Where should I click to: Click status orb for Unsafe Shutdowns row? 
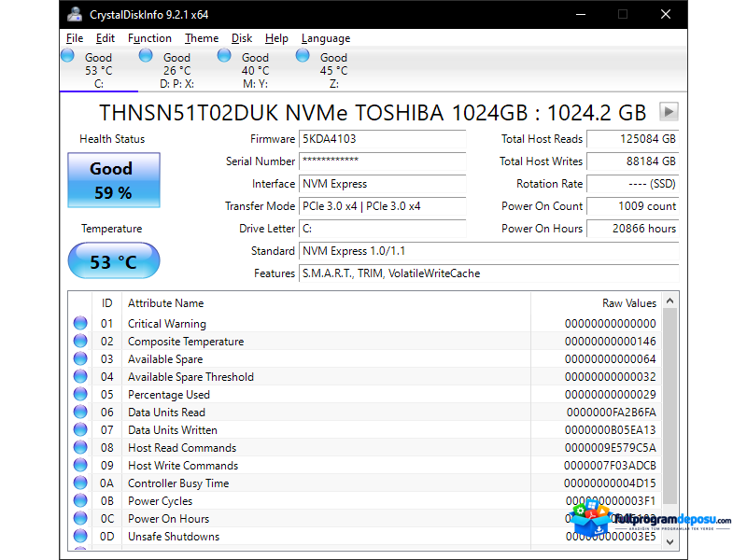click(80, 536)
